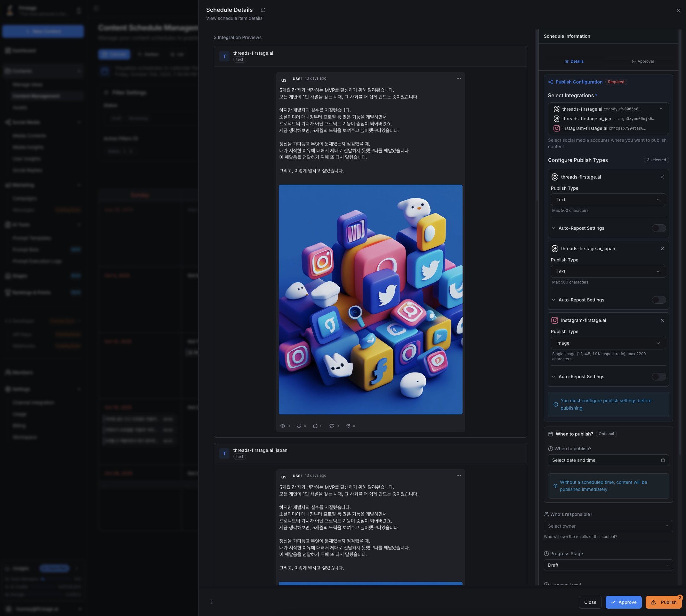Open the three-dot menu on the first post preview

pyautogui.click(x=458, y=78)
